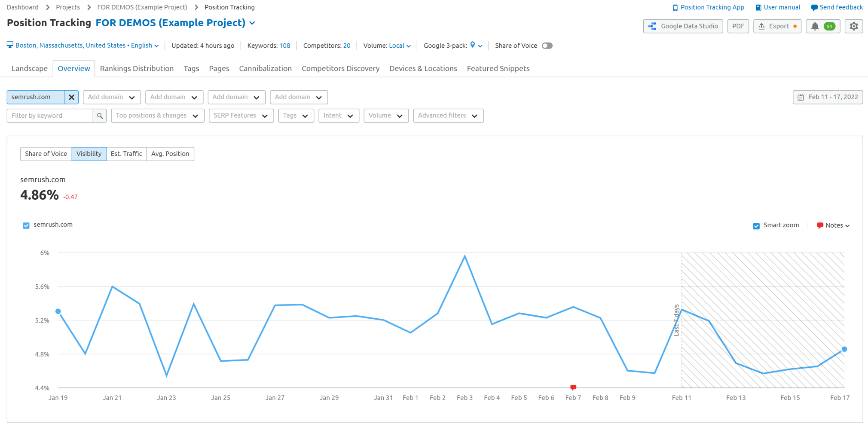
Task: Open the Devices & Locations tab
Action: pyautogui.click(x=423, y=69)
